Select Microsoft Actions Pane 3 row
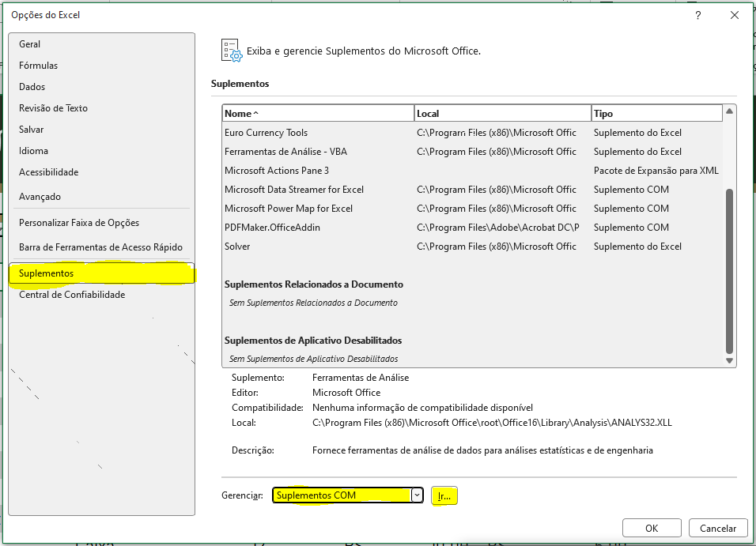The width and height of the screenshot is (756, 546). point(472,171)
